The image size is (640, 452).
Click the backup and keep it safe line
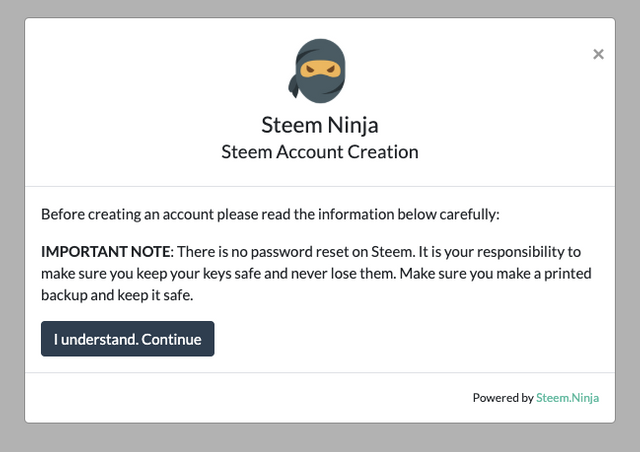click(x=117, y=295)
